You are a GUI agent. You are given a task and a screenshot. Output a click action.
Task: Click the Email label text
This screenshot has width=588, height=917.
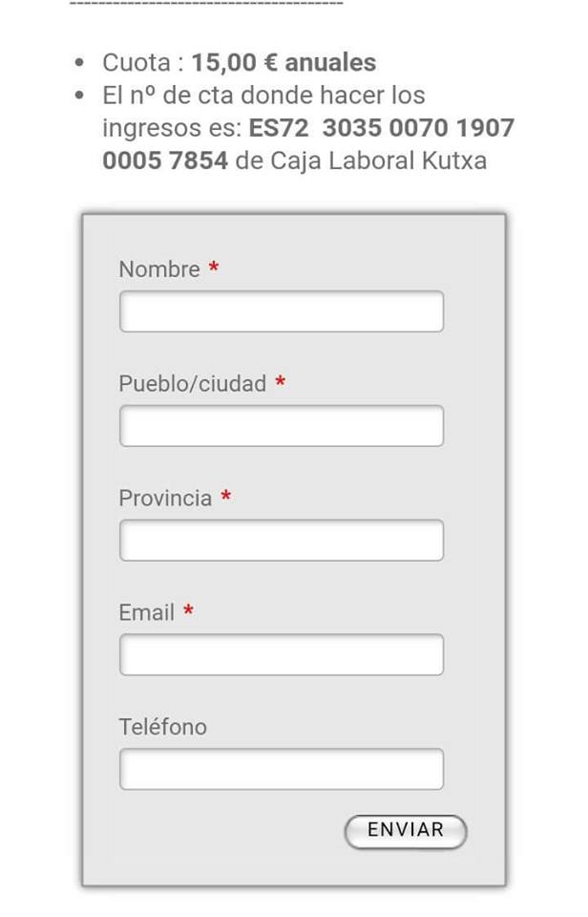[147, 612]
